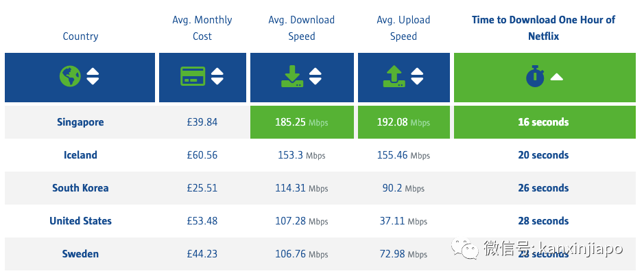Click 'Time to Download One Hour of Netflix' header
The height and width of the screenshot is (278, 644).
[543, 28]
